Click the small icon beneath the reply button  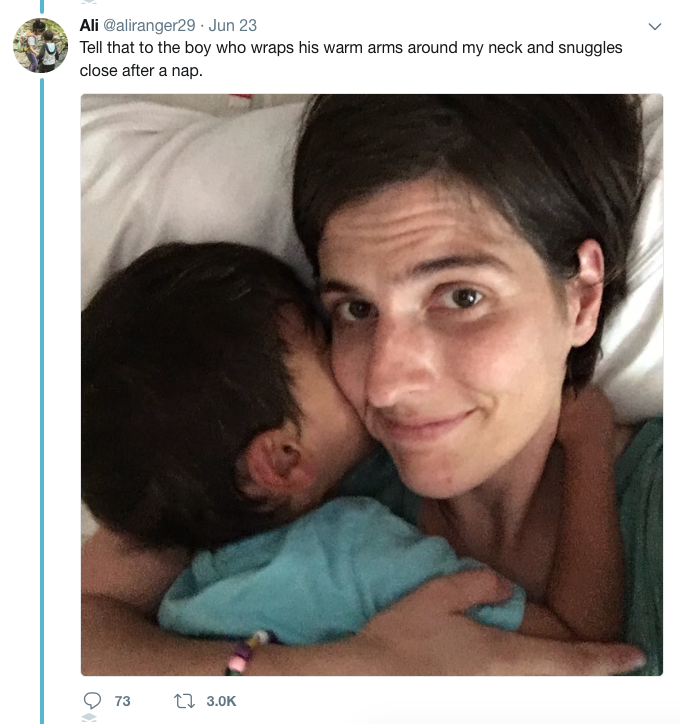click(x=89, y=719)
